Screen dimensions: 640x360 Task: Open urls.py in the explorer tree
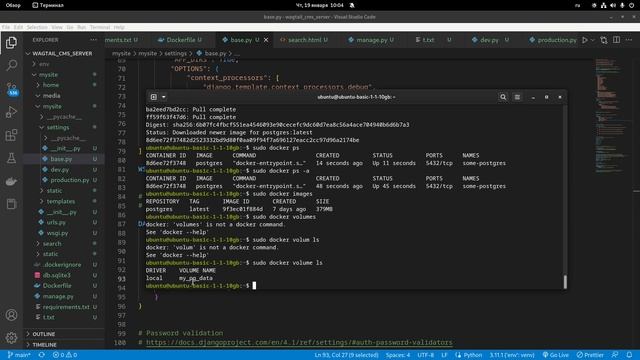click(x=56, y=222)
